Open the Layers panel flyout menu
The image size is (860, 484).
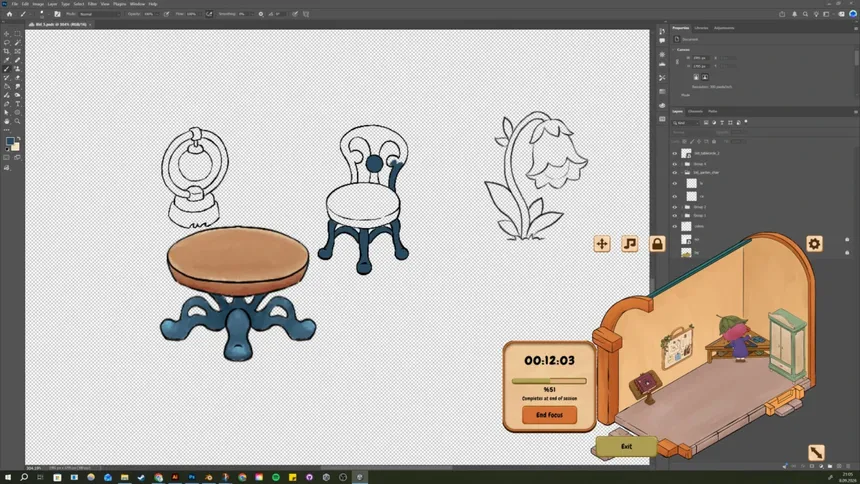click(856, 111)
